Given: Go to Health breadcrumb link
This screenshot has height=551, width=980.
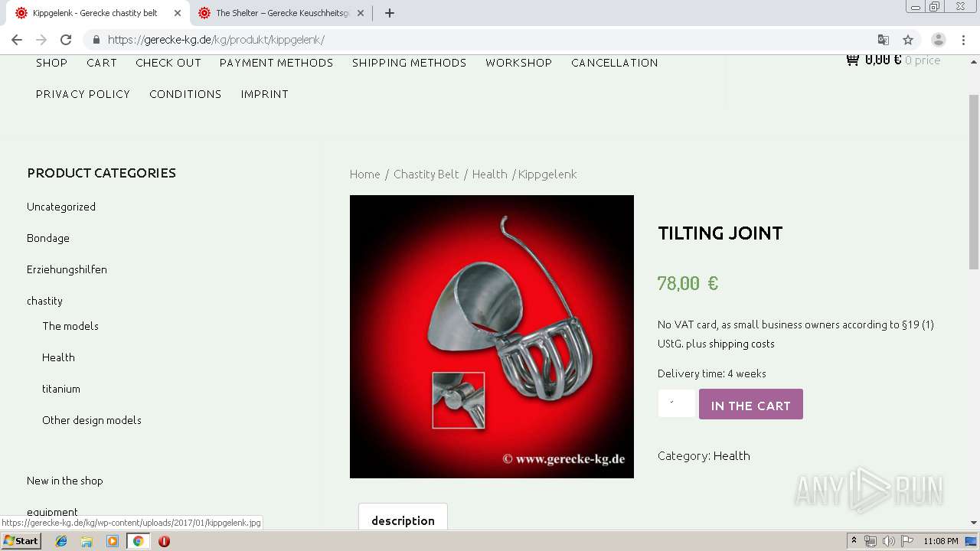Looking at the screenshot, I should point(489,174).
